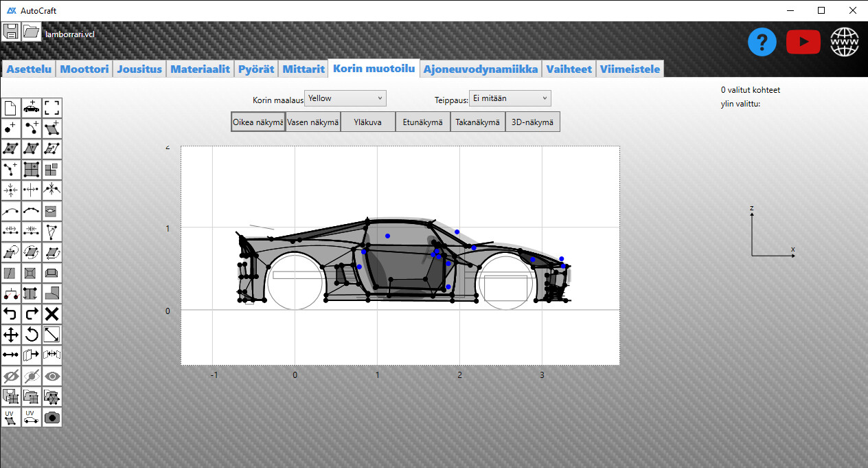This screenshot has width=868, height=468.
Task: Switch to the Moottori tab
Action: (84, 69)
